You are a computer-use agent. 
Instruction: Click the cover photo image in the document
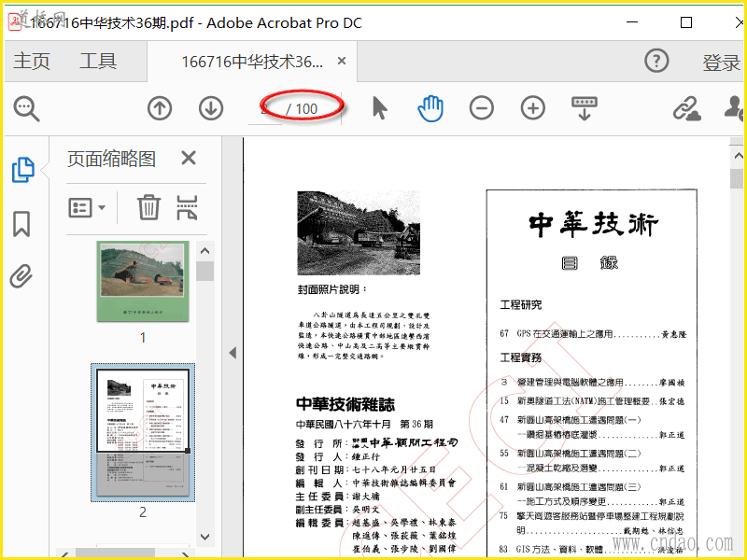[x=359, y=232]
